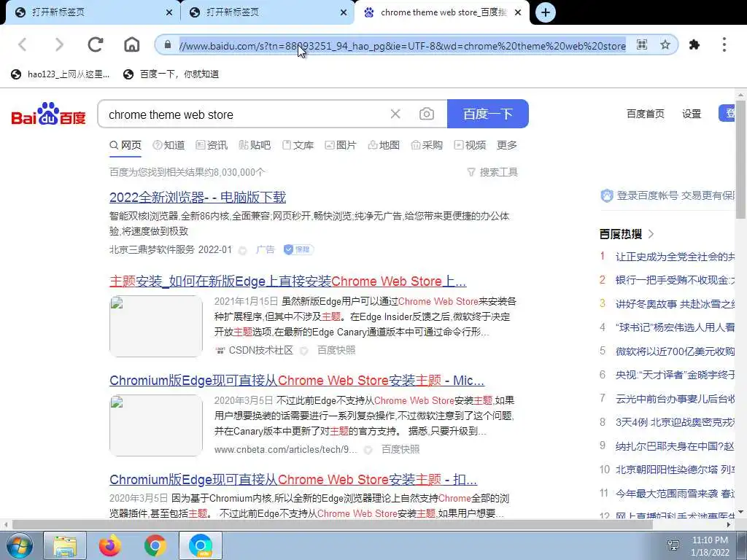
Task: Open a new tab with the plus button
Action: point(546,12)
